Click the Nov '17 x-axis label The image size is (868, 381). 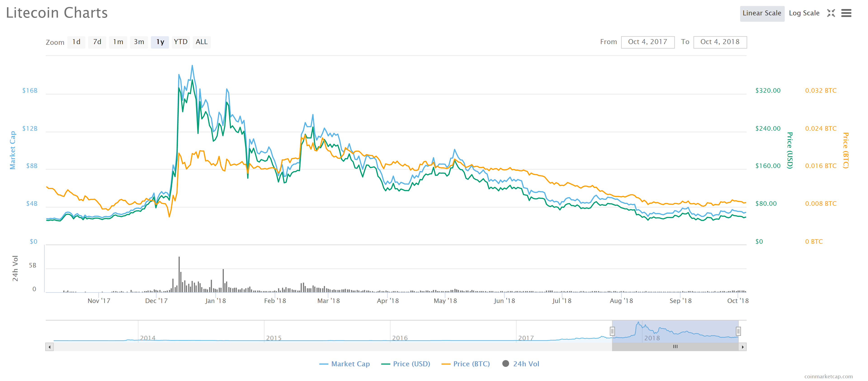pyautogui.click(x=99, y=301)
